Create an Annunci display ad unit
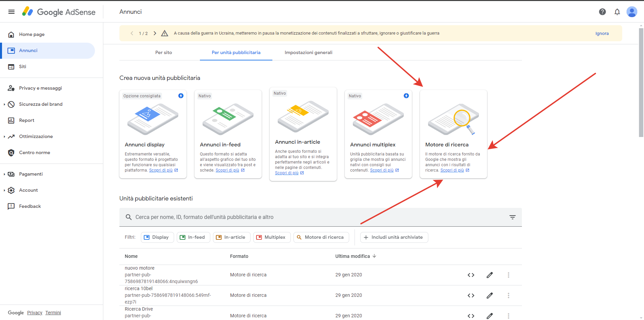The width and height of the screenshot is (644, 320). 153,134
